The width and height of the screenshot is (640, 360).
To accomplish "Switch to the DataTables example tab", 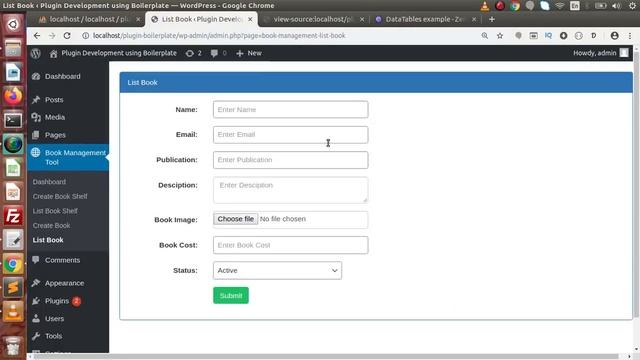I will [x=424, y=19].
